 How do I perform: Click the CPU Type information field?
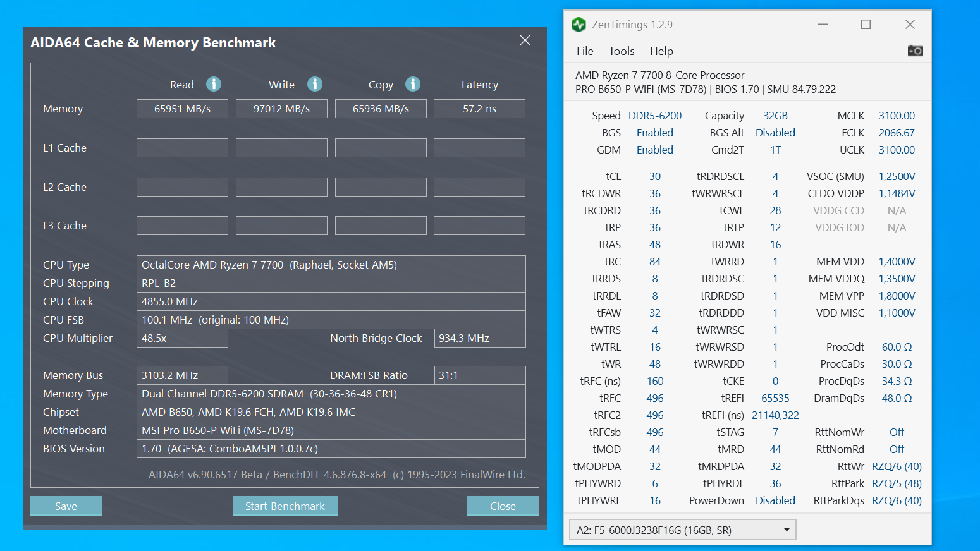click(331, 265)
